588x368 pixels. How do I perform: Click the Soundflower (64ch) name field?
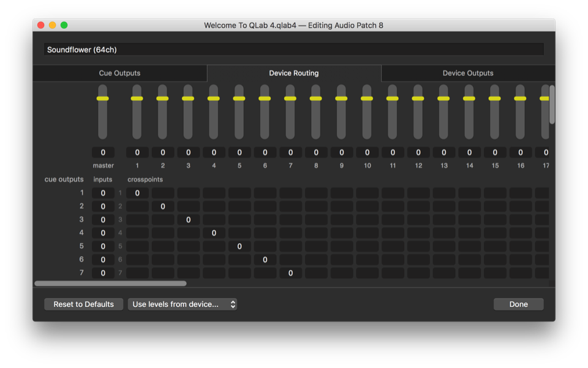click(293, 50)
